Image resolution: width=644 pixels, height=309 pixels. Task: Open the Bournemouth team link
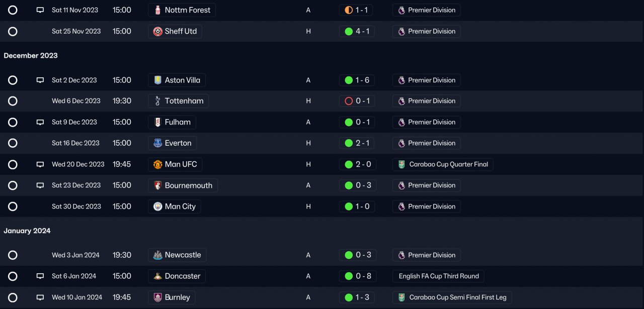pyautogui.click(x=188, y=185)
